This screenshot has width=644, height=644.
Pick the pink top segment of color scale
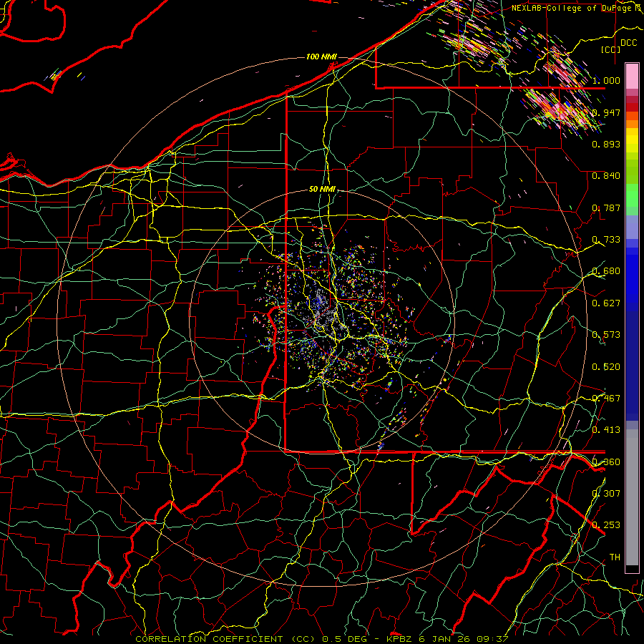632,76
